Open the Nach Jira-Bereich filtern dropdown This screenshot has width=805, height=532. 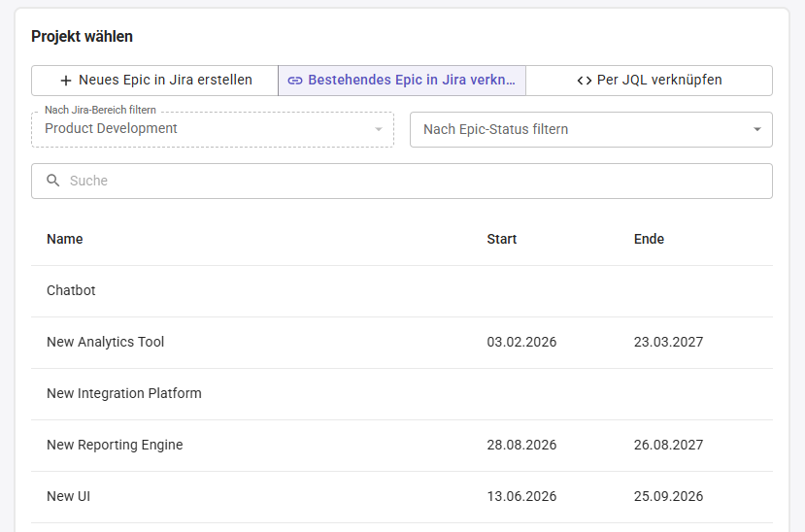click(x=213, y=129)
